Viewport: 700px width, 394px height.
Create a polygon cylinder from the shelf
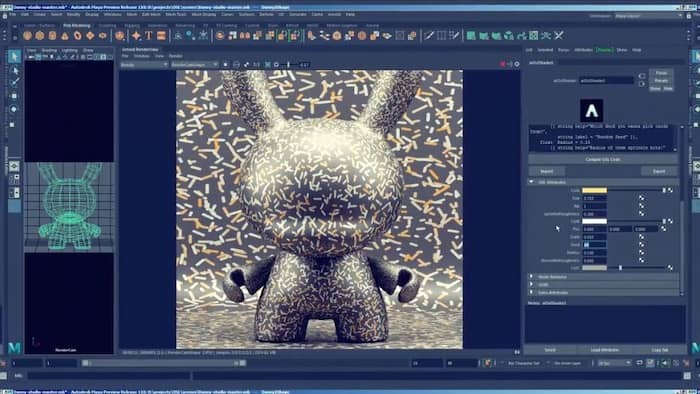pyautogui.click(x=52, y=36)
